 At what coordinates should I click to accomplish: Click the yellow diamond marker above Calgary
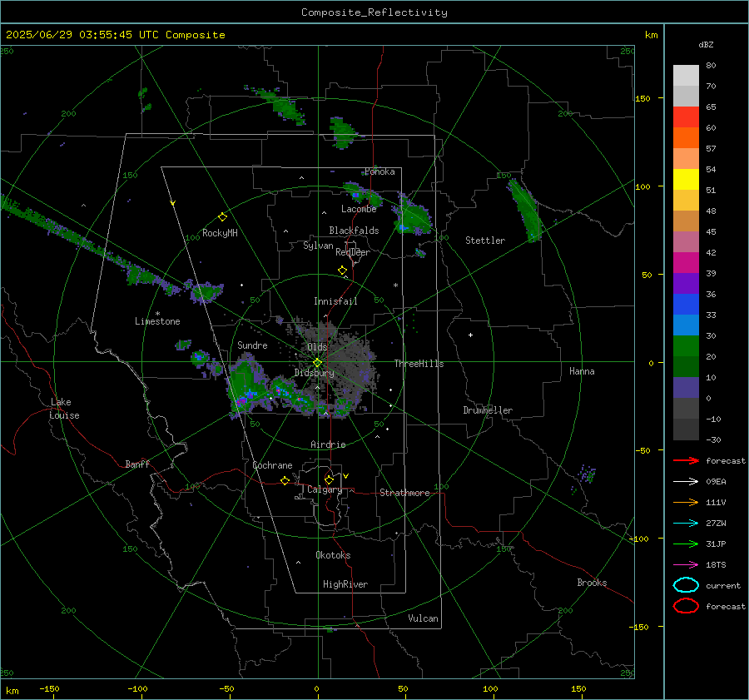[x=329, y=479]
